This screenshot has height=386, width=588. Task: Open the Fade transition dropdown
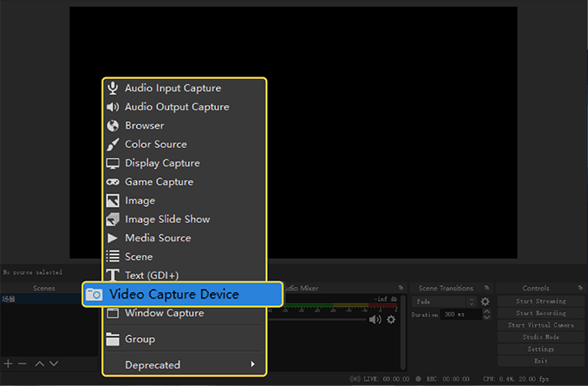coord(444,301)
